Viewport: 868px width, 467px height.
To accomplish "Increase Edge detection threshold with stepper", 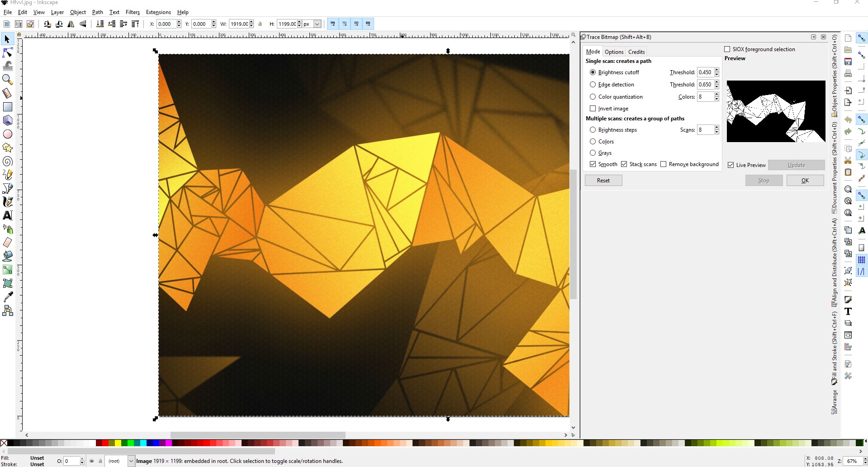I will [717, 82].
